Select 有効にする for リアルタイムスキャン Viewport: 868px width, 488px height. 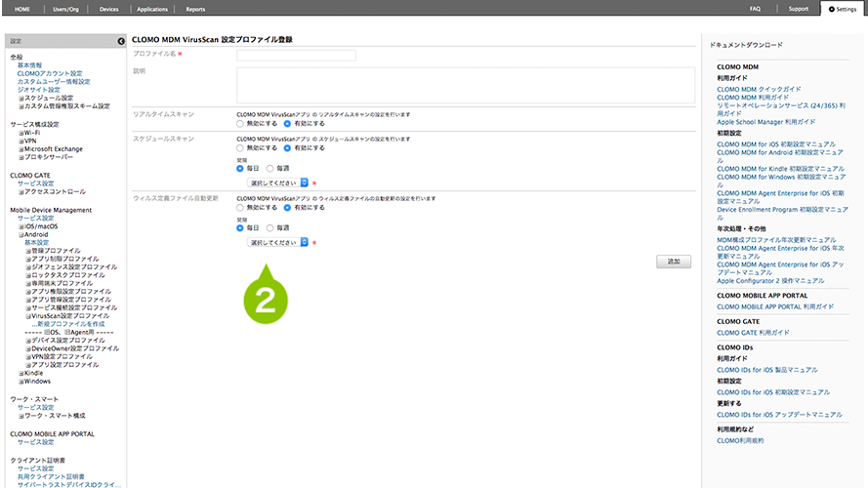[x=287, y=124]
